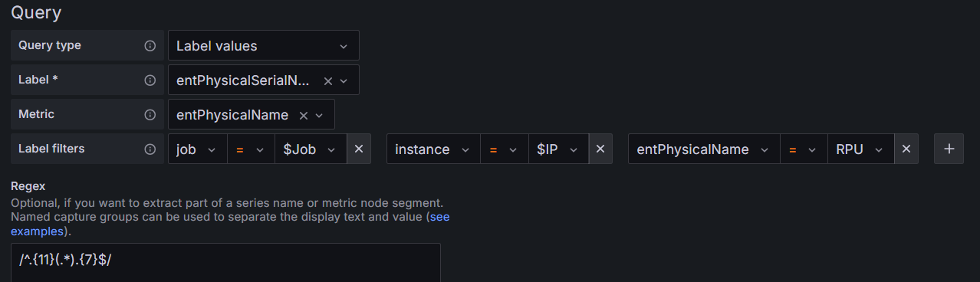Click into the Regex text field
The image size is (980, 282).
(226, 263)
